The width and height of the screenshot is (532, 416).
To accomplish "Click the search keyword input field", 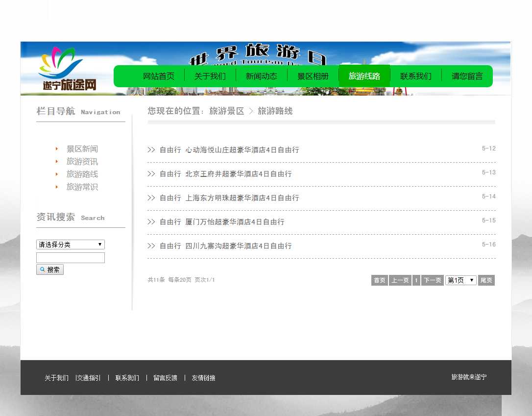I will tap(70, 258).
